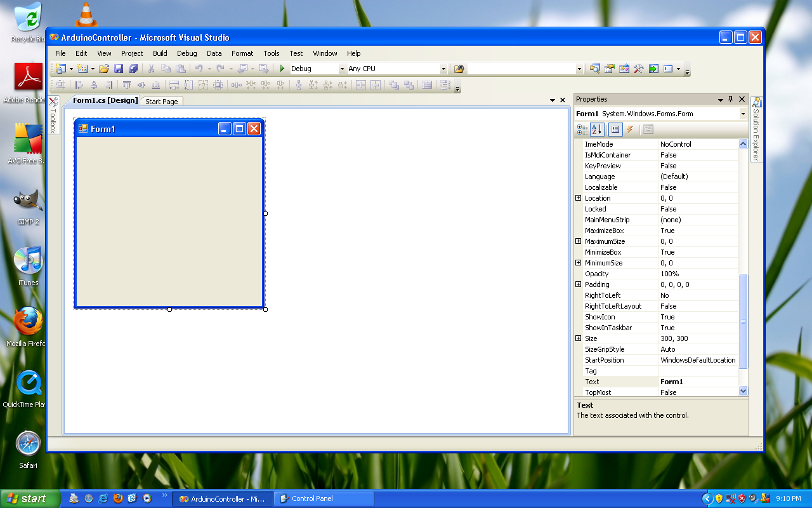Click the Align to Grid layout icon
The image size is (812, 508).
click(60, 84)
